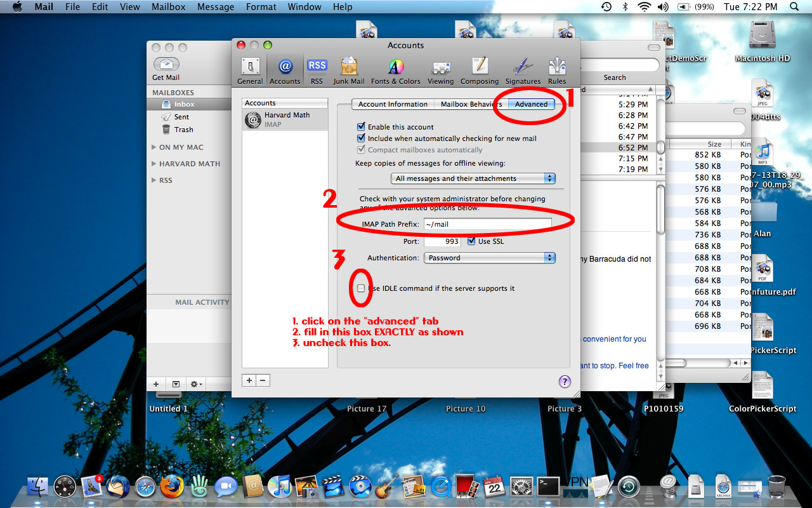Toggle Include when automatically checking for new mail
The image size is (812, 508).
[x=362, y=138]
